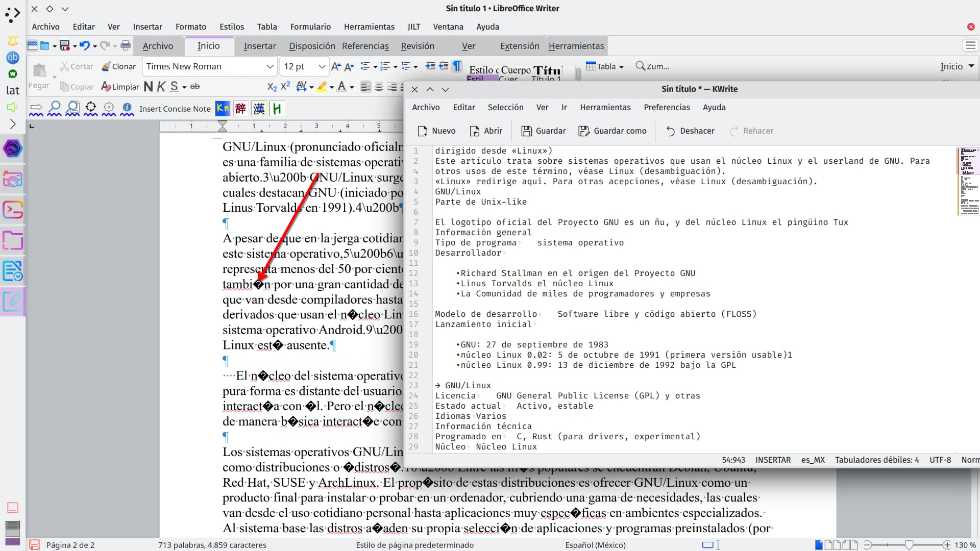The height and width of the screenshot is (551, 980).
Task: Increase font size with the larger A icon
Action: point(336,66)
